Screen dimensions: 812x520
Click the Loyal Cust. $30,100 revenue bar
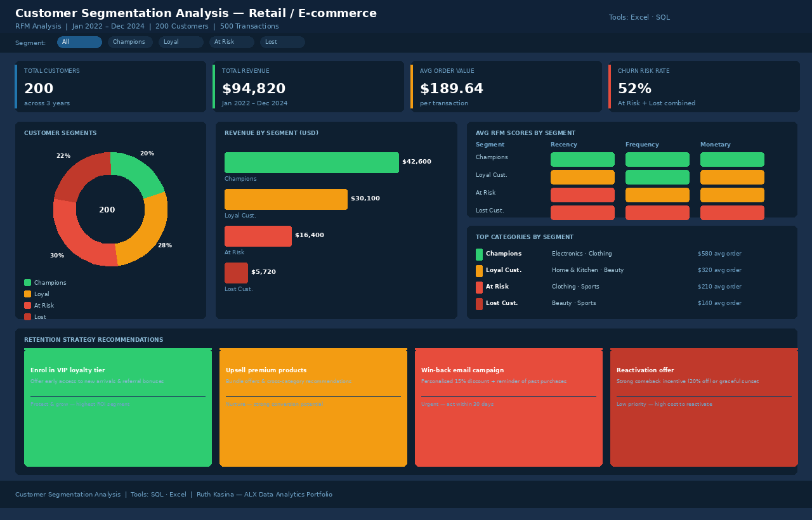tap(286, 199)
